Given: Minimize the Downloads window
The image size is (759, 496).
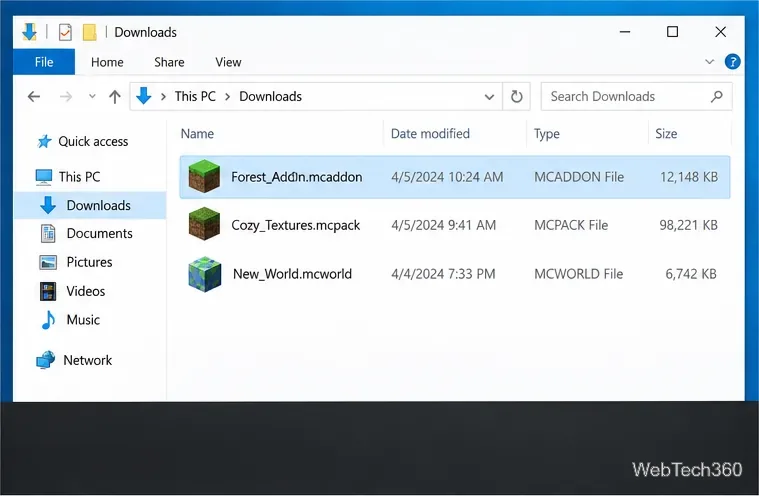Looking at the screenshot, I should 625,32.
